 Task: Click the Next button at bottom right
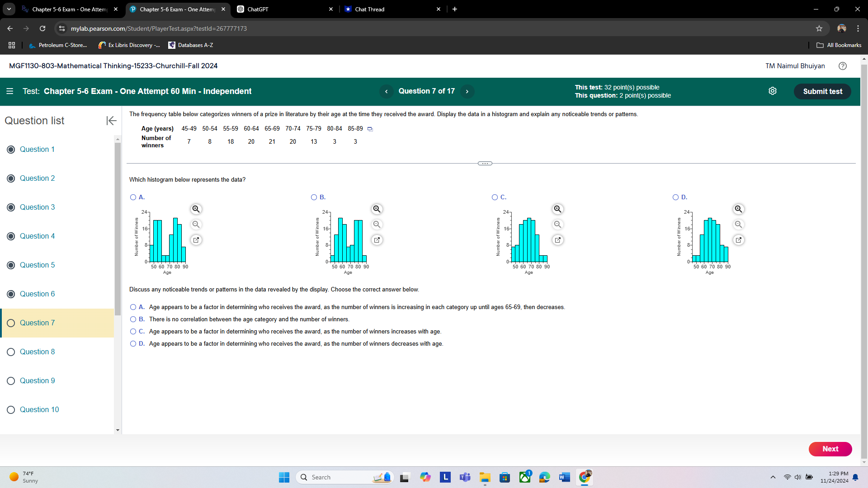click(830, 449)
